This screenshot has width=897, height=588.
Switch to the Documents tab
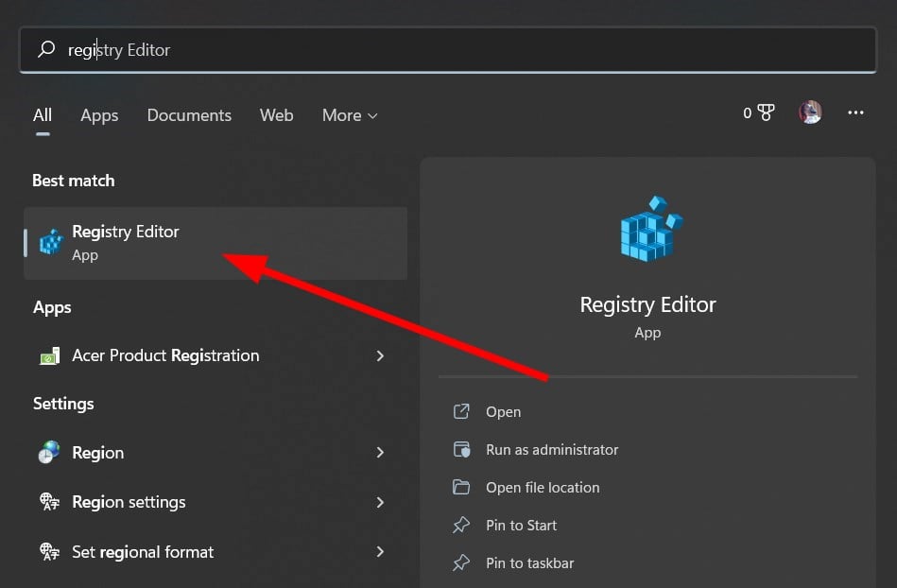tap(189, 115)
